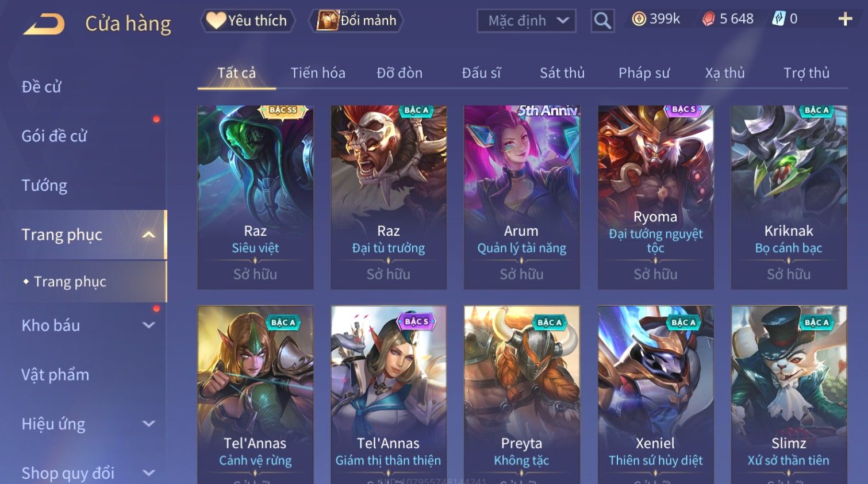
Task: Open the Kriknak Bọ cánh bạc skin card
Action: (x=789, y=197)
